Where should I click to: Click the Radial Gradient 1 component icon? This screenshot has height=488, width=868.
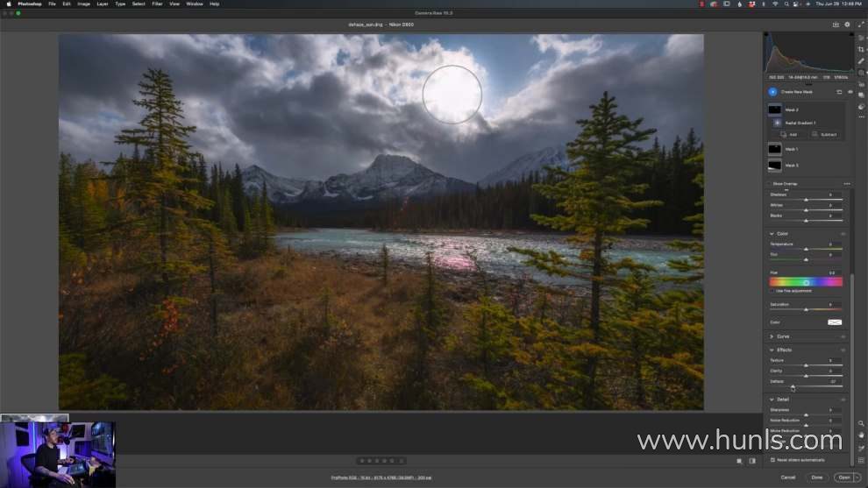coord(777,123)
